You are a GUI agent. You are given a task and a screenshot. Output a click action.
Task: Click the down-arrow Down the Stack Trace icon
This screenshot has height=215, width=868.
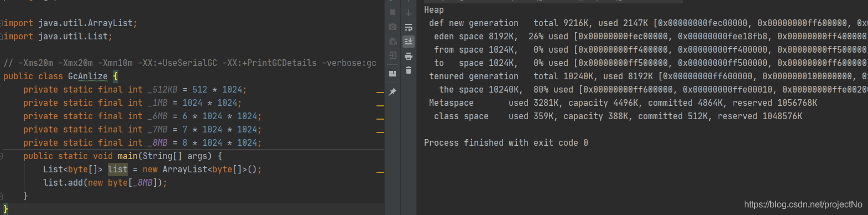pos(409,12)
